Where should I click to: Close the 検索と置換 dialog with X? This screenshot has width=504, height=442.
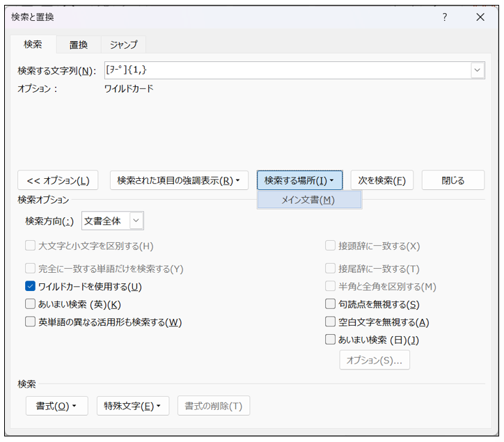pos(480,17)
